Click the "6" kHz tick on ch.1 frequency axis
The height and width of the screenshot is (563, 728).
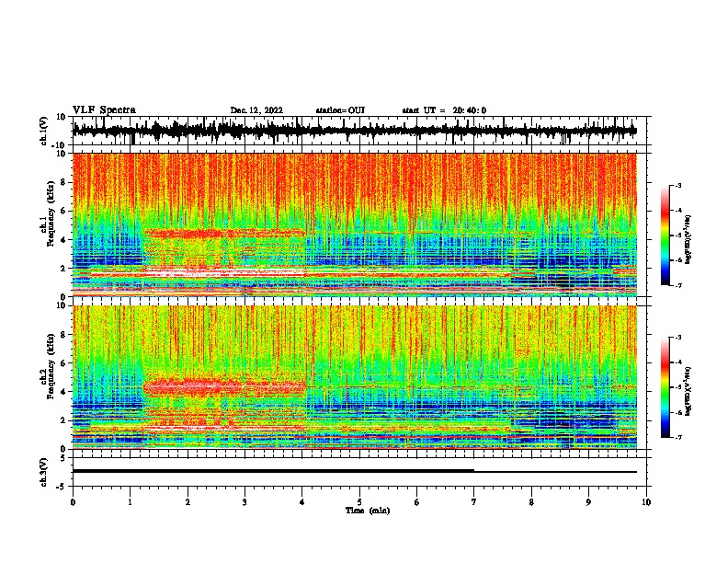click(64, 212)
